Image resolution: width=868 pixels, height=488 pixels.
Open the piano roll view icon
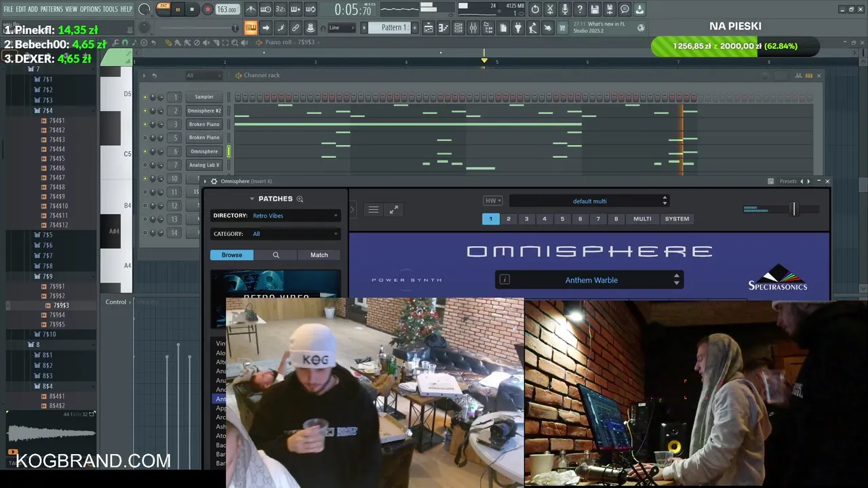[x=443, y=28]
